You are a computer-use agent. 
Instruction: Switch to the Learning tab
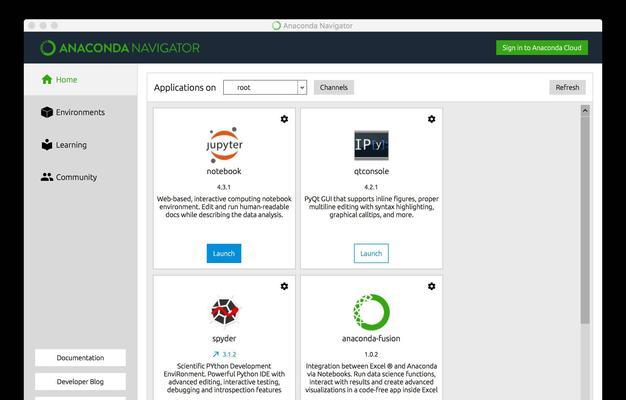[81, 145]
